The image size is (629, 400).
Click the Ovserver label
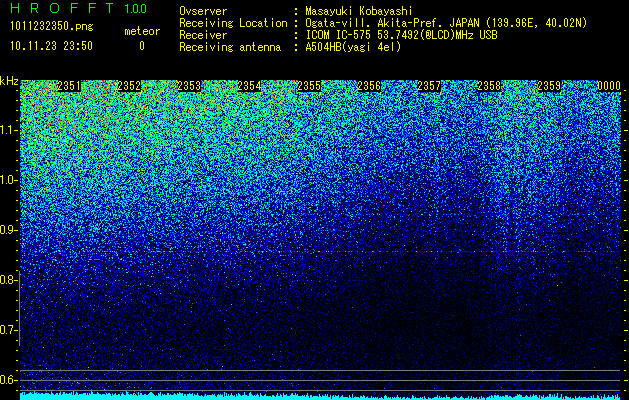203,11
